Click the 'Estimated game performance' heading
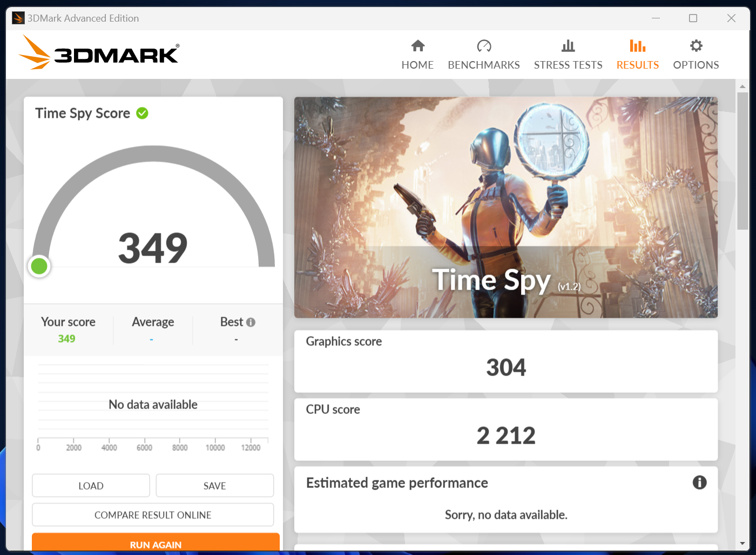 (x=397, y=483)
